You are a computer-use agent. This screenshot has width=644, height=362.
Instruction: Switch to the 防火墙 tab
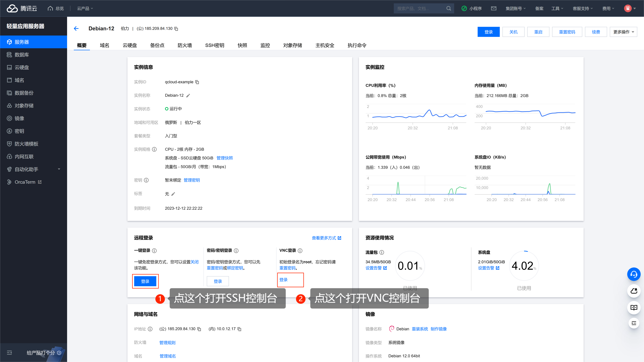coord(185,45)
